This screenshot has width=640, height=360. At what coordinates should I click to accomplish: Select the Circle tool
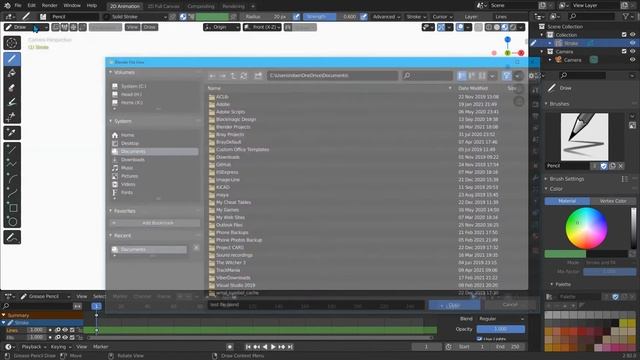click(12, 222)
